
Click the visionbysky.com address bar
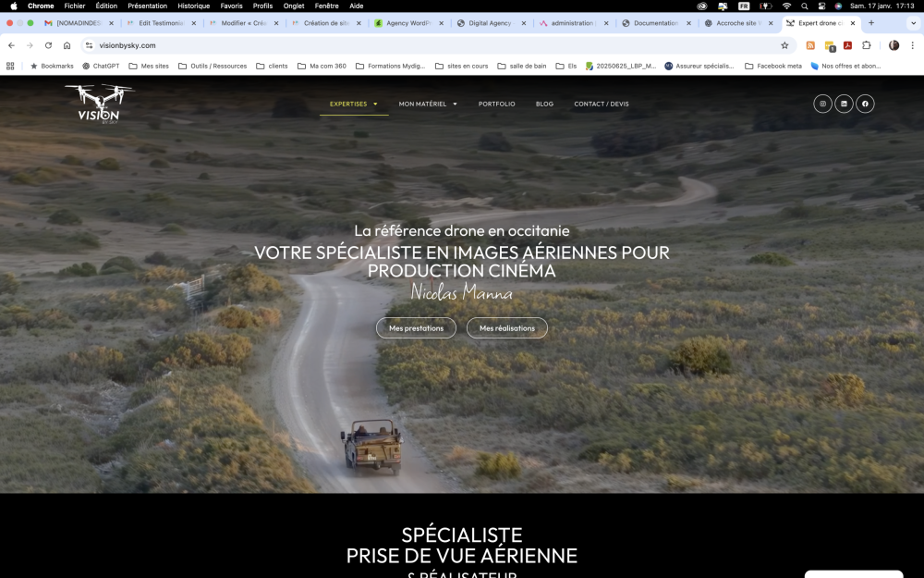click(x=129, y=44)
